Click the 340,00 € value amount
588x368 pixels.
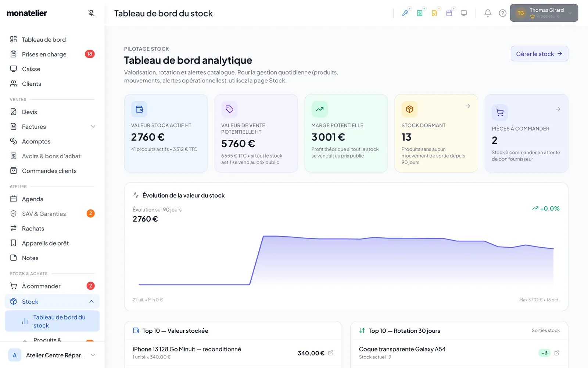(311, 353)
